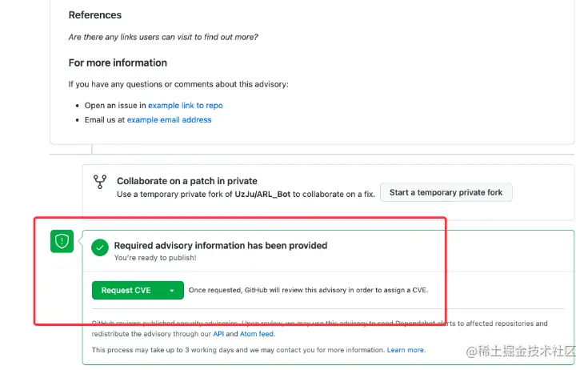The image size is (588, 370).
Task: Click the Juejin watermark logo icon
Action: click(470, 350)
